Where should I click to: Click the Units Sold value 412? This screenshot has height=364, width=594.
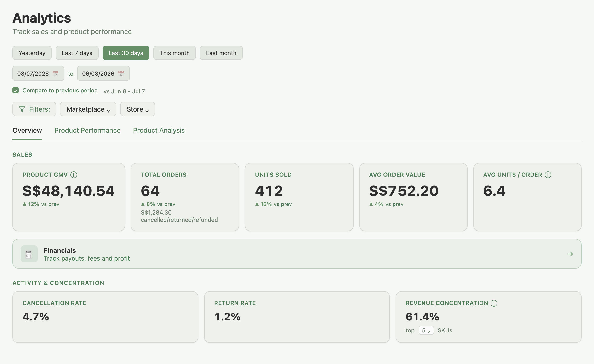click(x=269, y=191)
